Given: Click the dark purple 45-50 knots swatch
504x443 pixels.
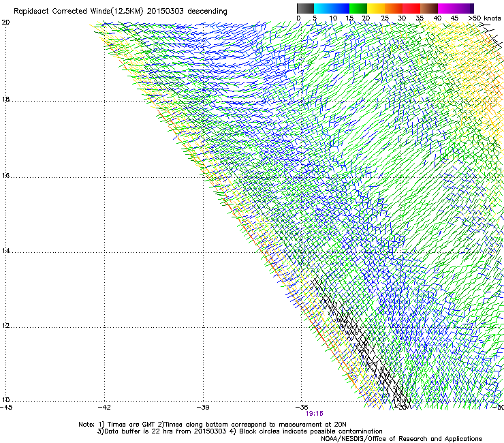Looking at the screenshot, I should click(x=464, y=8).
